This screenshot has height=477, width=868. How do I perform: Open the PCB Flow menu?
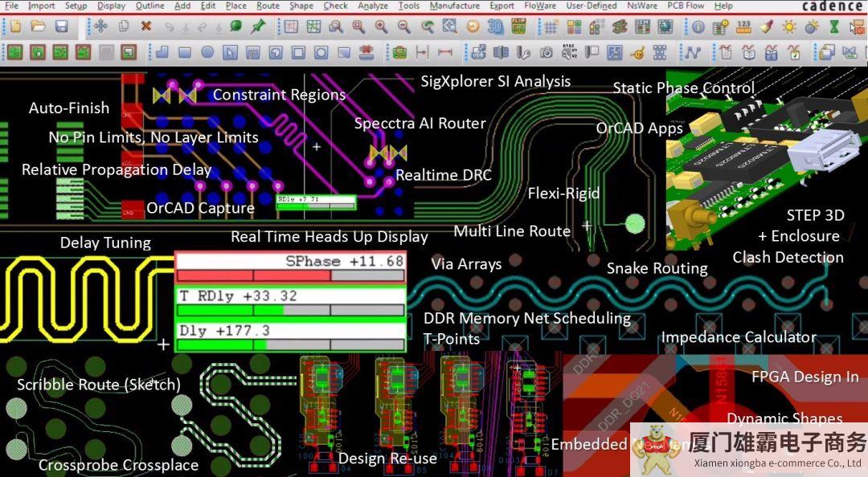tap(686, 6)
